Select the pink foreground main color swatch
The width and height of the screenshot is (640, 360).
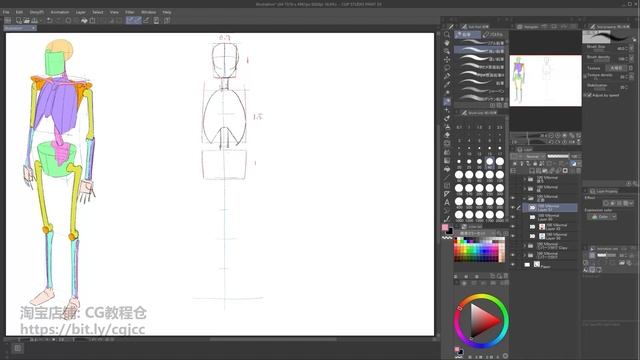pyautogui.click(x=445, y=228)
